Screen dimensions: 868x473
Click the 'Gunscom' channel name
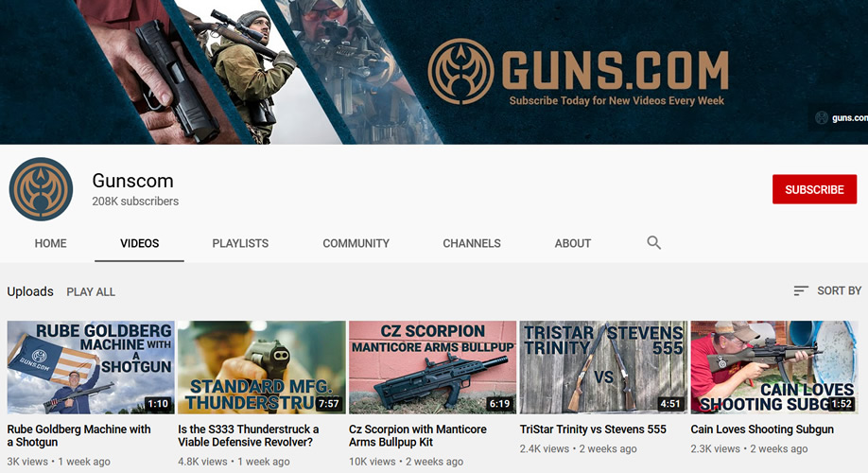(x=133, y=181)
